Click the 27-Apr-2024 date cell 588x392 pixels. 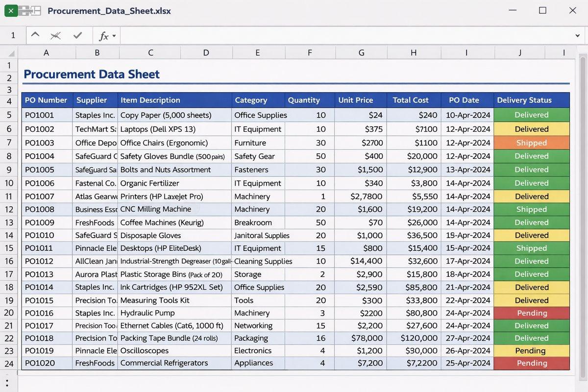467,338
